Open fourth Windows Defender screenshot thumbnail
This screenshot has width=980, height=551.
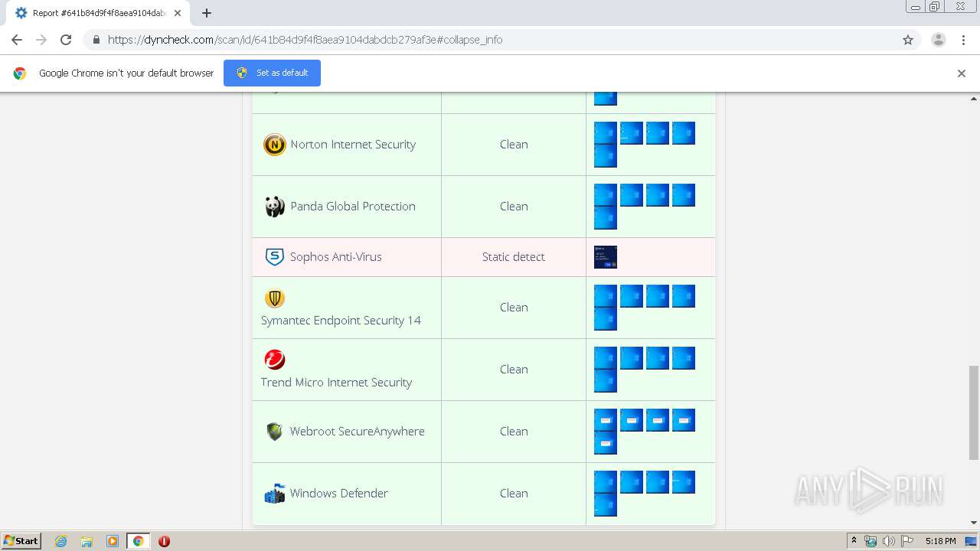[x=684, y=482]
